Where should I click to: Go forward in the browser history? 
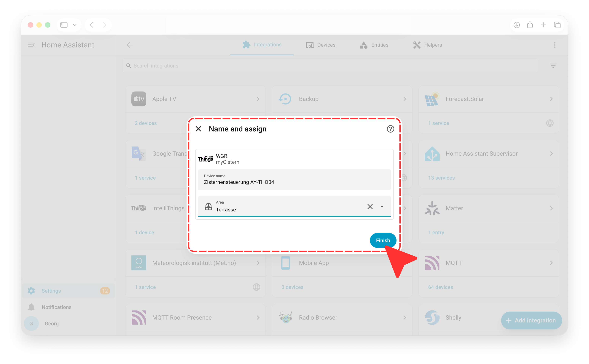tap(105, 25)
